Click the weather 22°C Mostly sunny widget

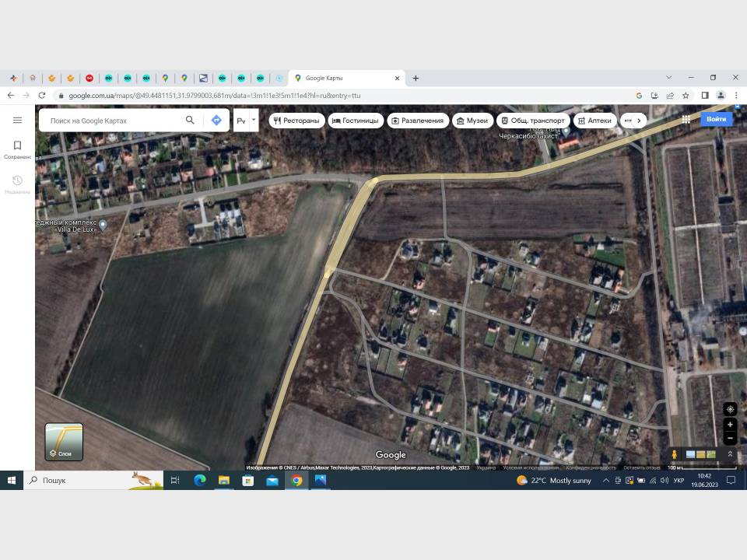pos(553,480)
